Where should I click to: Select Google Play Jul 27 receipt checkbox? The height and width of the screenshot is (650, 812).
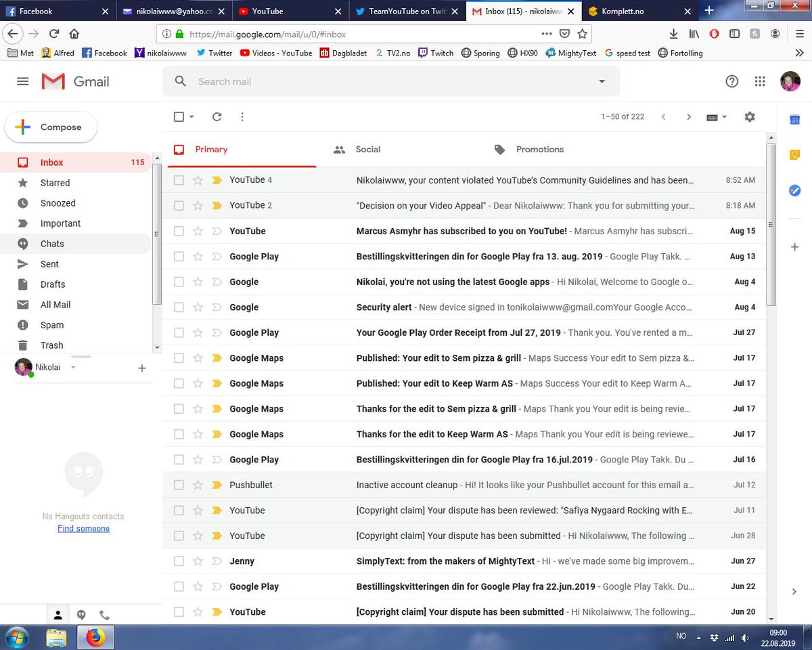(179, 332)
